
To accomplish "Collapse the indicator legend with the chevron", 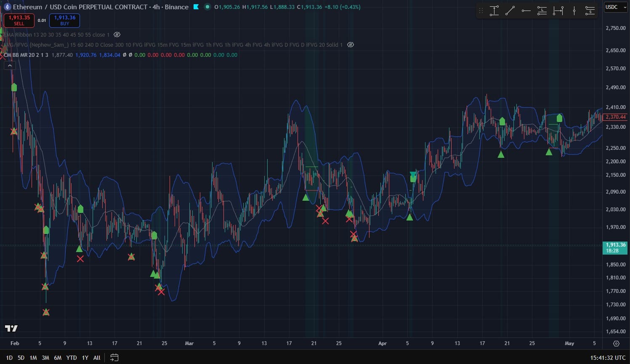I will pos(10,65).
